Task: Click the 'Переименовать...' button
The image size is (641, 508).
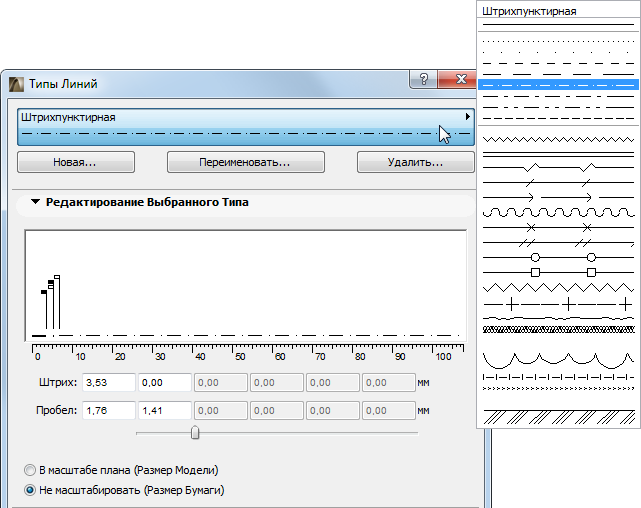Action: [x=245, y=161]
